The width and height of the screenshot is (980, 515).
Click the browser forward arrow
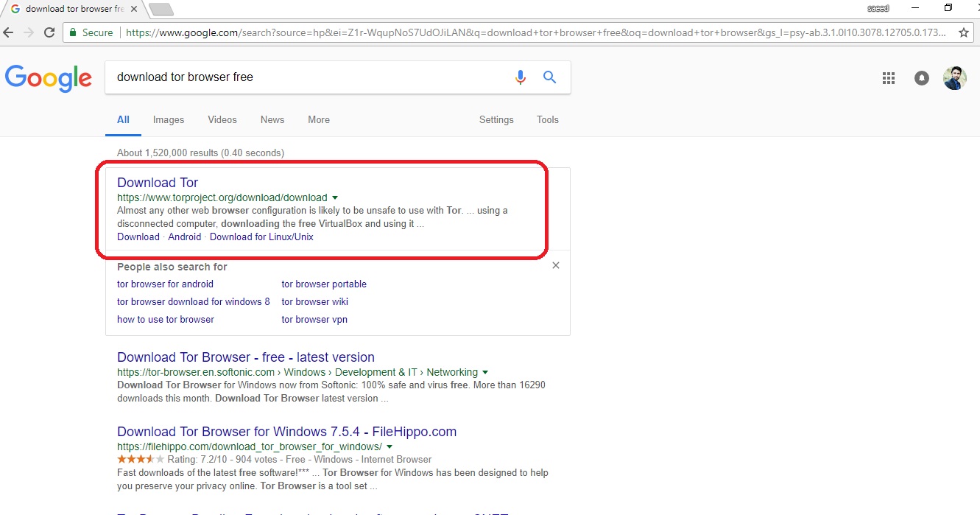[x=29, y=32]
